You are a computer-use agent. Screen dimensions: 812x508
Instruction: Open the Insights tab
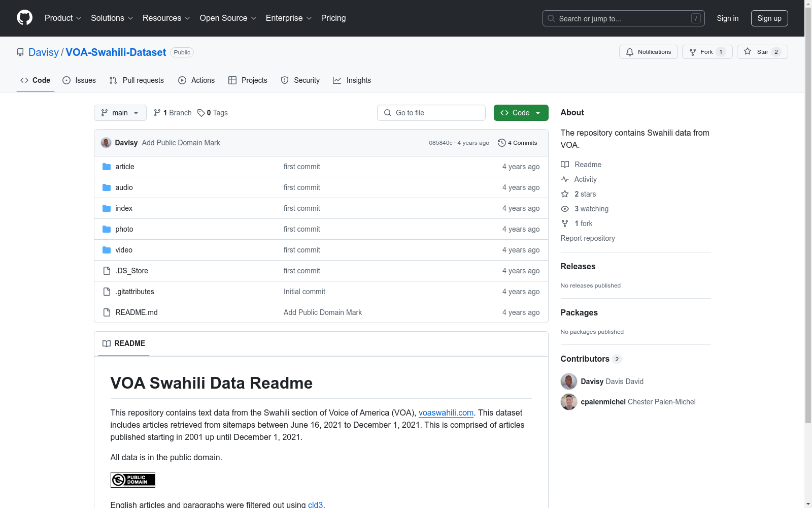tap(352, 80)
